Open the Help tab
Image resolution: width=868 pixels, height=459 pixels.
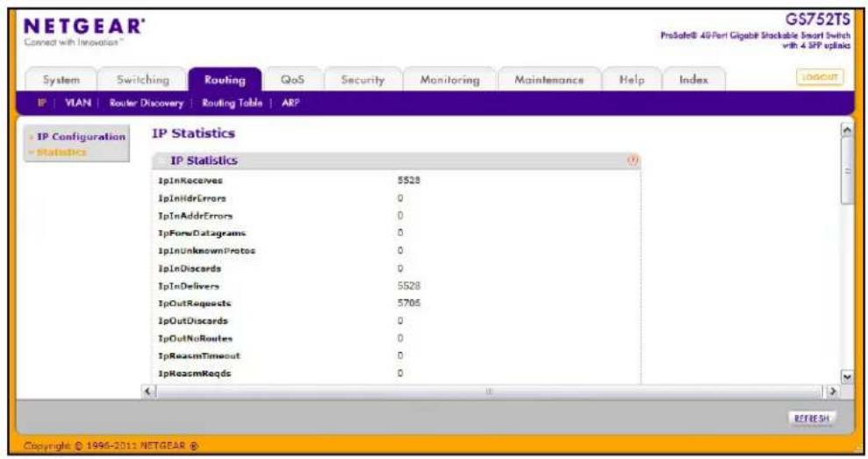pyautogui.click(x=632, y=80)
